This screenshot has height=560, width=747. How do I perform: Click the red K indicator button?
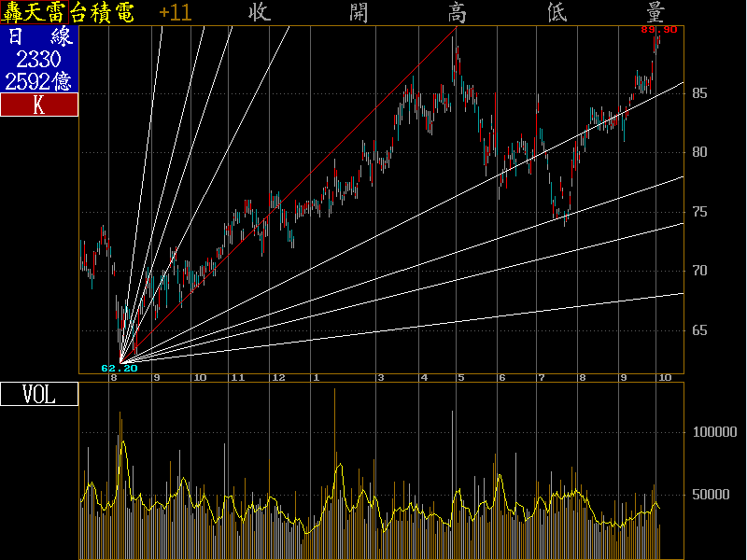(x=38, y=105)
